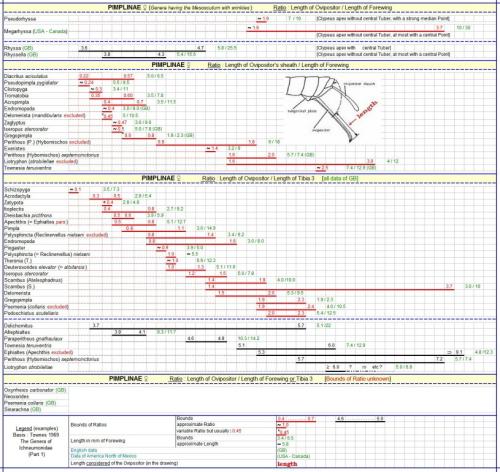Click the all data of GB note
This screenshot has height=472, width=500.
[340, 178]
